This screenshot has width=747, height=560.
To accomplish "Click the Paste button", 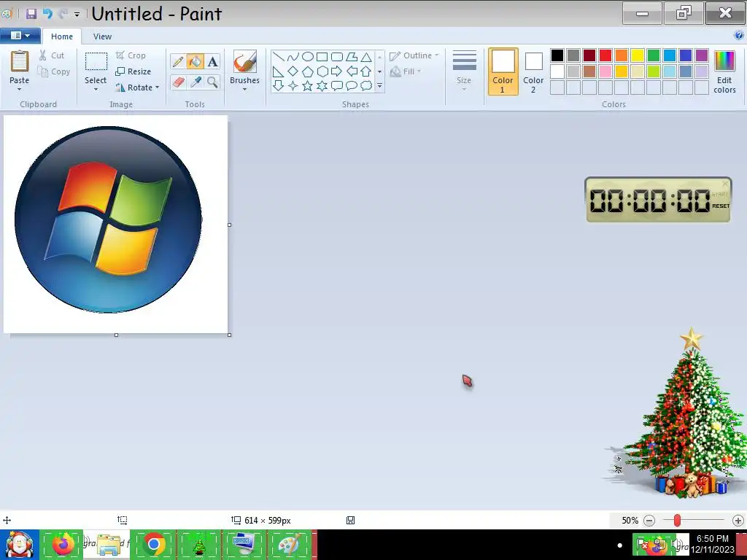I will [x=20, y=67].
